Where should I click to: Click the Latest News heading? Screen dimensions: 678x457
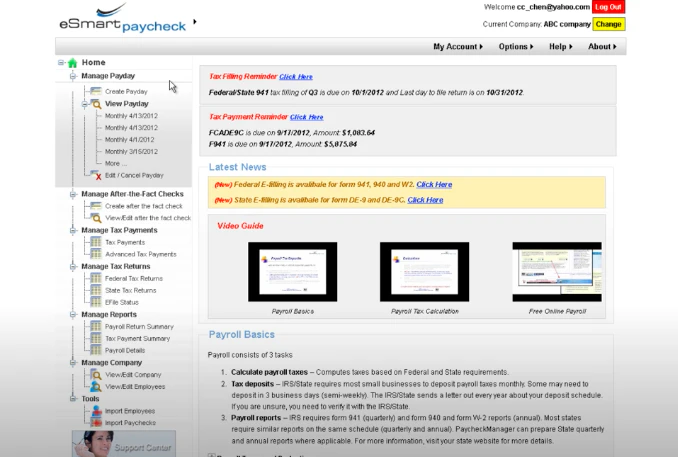point(237,167)
